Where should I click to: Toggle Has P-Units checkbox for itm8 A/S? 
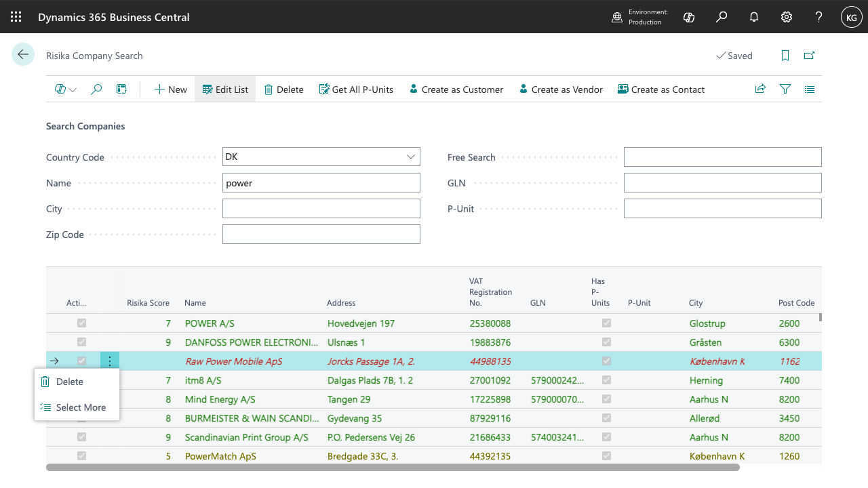(x=607, y=380)
